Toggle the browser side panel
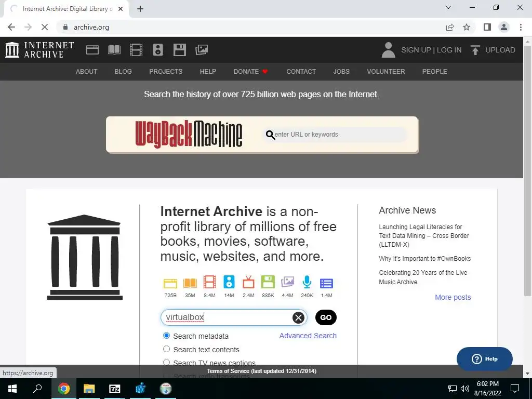532x399 pixels. 487,27
